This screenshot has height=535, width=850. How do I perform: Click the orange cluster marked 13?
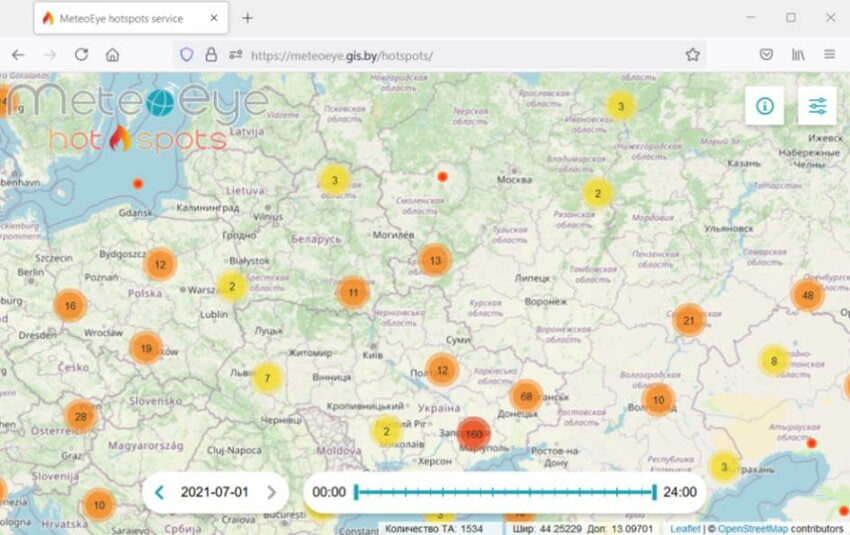pos(435,261)
